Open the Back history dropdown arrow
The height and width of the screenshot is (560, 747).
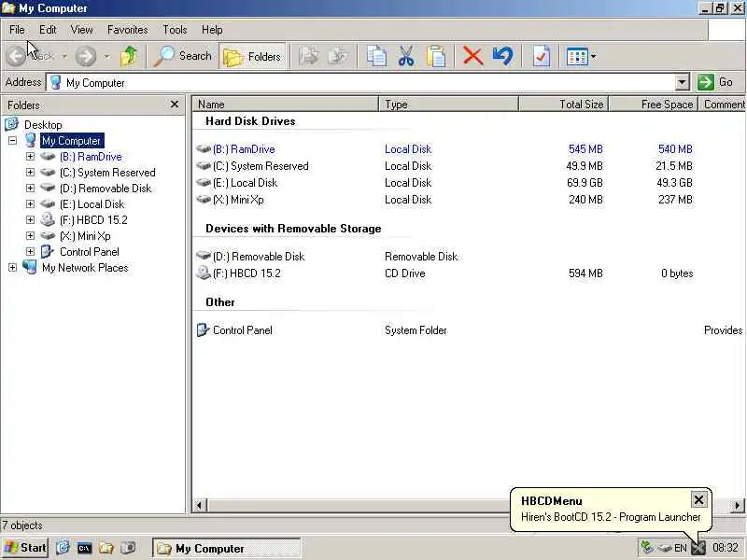click(64, 56)
